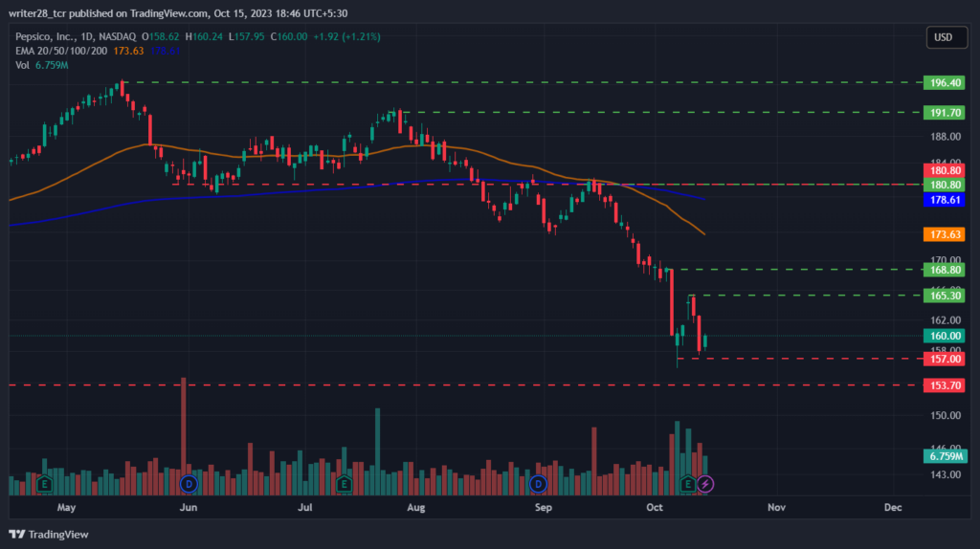Click the Jun label on time axis

(189, 507)
